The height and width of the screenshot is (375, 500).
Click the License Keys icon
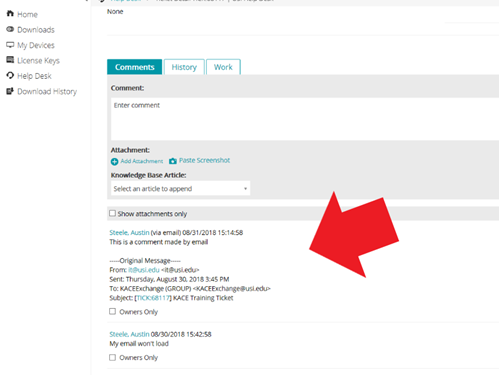coord(10,60)
